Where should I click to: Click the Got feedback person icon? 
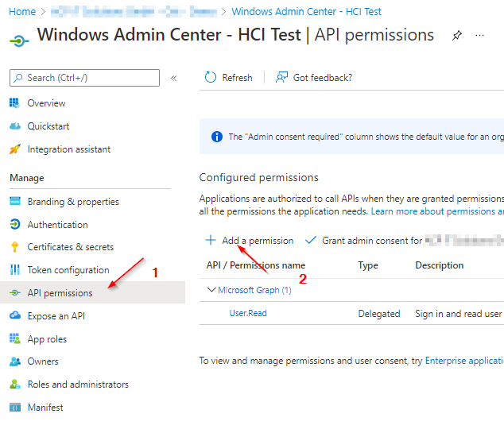coord(281,77)
